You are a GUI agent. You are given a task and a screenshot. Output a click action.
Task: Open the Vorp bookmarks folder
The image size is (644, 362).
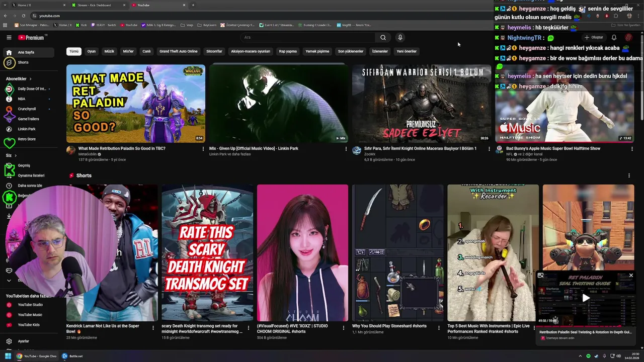tap(187, 25)
